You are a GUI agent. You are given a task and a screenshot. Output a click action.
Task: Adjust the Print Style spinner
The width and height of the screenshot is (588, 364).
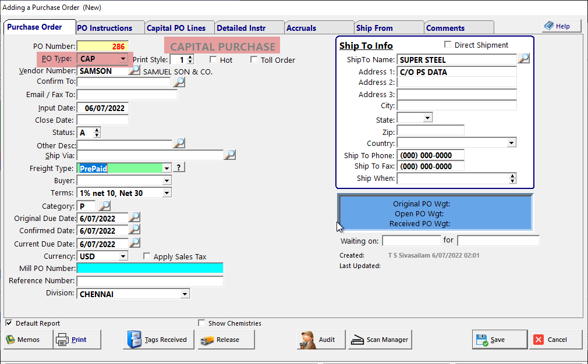click(190, 59)
